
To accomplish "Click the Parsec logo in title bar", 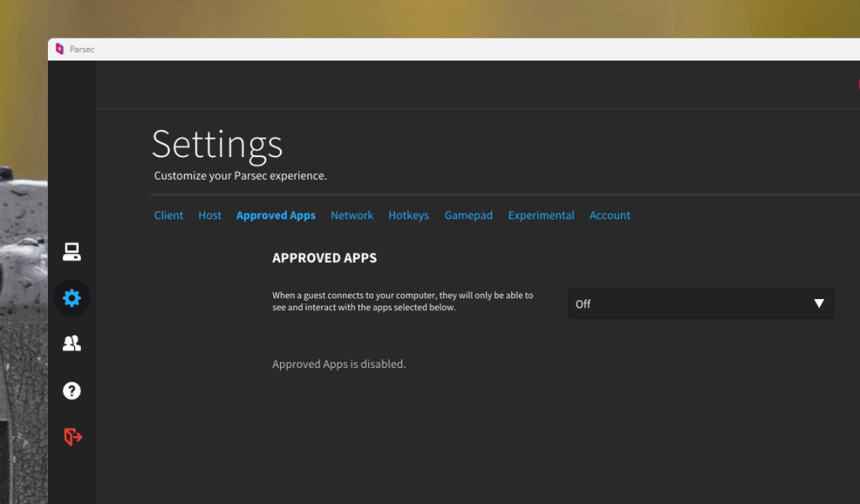I will pos(60,50).
